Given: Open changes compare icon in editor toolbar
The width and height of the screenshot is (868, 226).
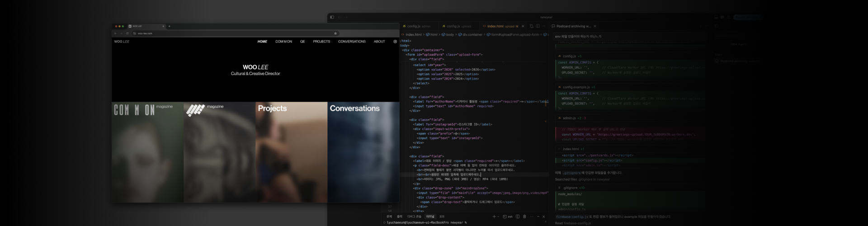Looking at the screenshot, I should pos(531,26).
